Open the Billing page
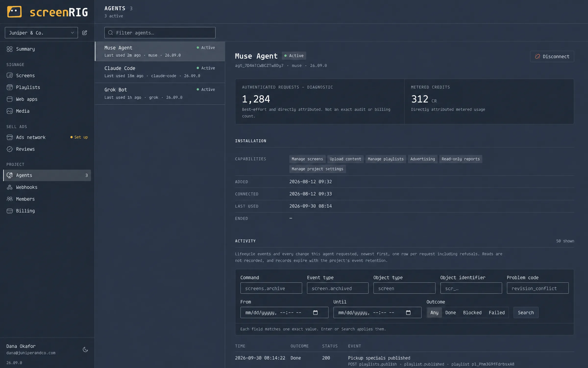 pos(47,211)
